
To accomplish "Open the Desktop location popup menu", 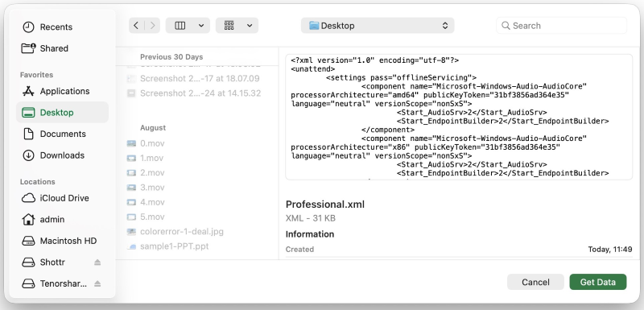I will 378,26.
